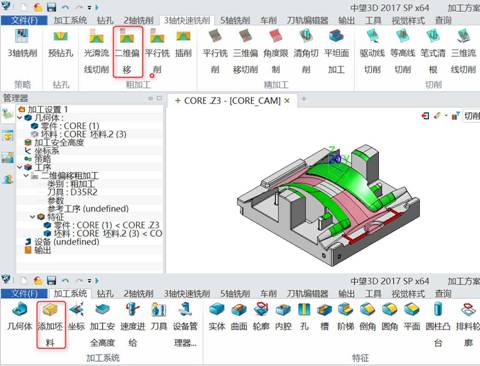Select 刀具 : D35R2 in operation tree

[68, 192]
